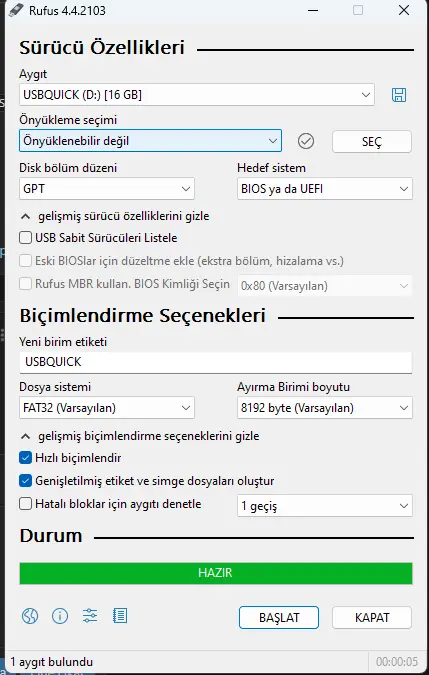Open the About info icon

[x=60, y=616]
